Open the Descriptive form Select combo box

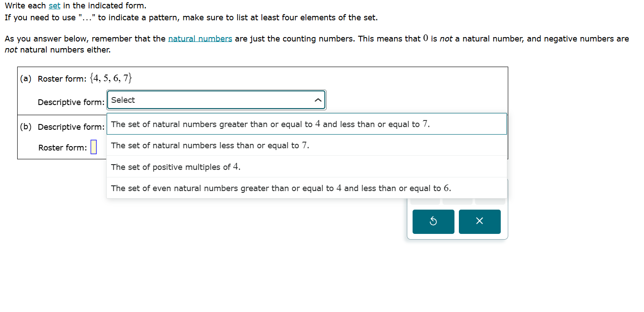(x=216, y=100)
